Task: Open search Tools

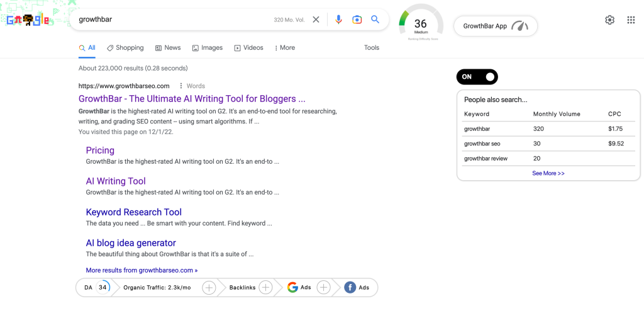Action: pos(372,48)
